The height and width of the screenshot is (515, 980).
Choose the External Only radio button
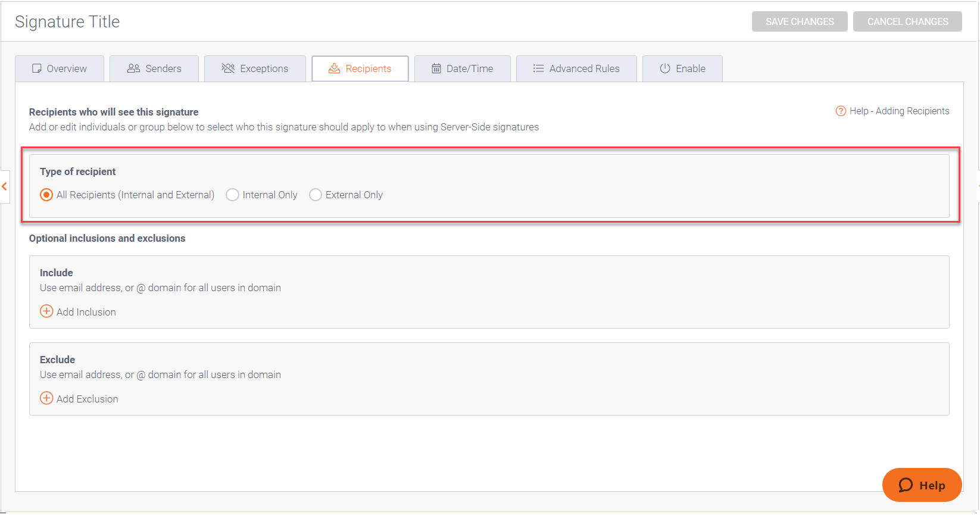316,195
